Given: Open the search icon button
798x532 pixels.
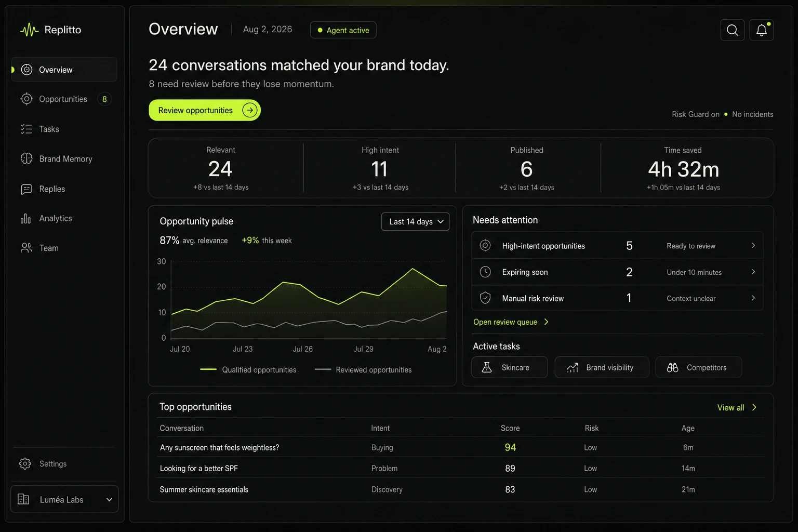Looking at the screenshot, I should point(733,30).
